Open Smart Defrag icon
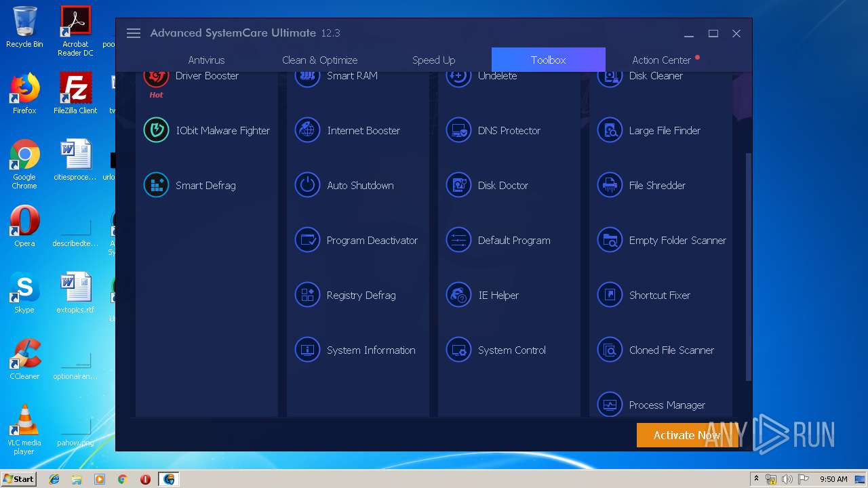The height and width of the screenshot is (488, 868). tap(156, 185)
